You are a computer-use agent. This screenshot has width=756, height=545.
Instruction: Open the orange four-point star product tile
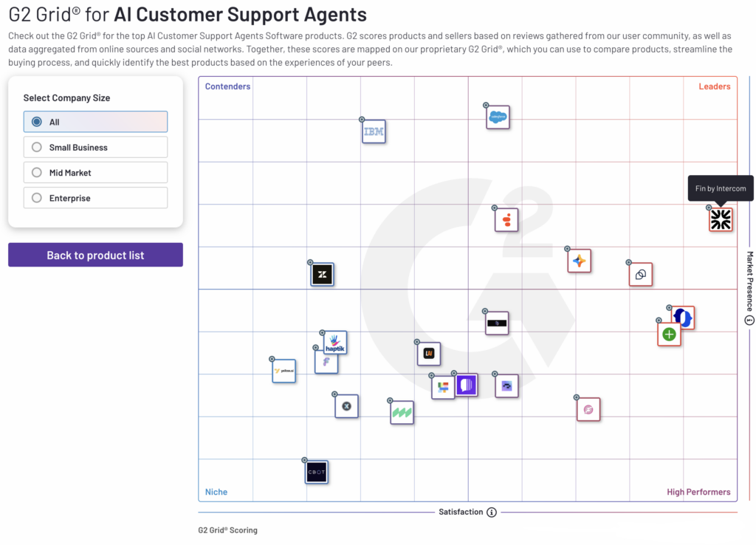pos(579,261)
